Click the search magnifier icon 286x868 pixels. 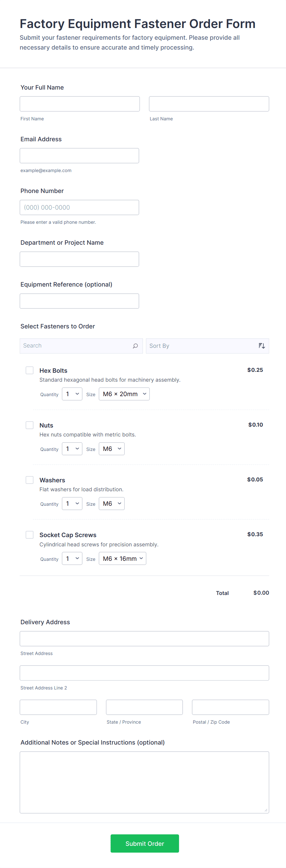point(135,346)
